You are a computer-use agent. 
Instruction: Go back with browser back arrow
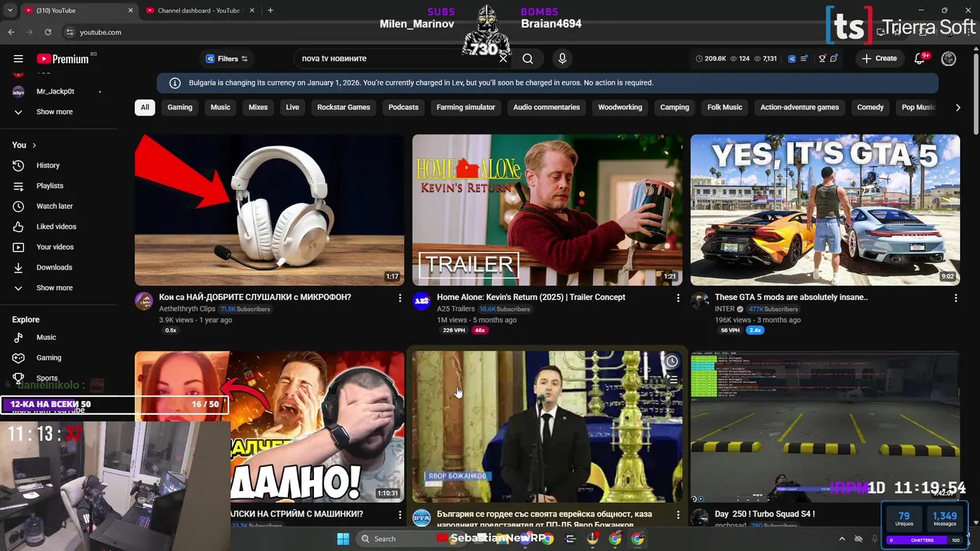[x=11, y=32]
